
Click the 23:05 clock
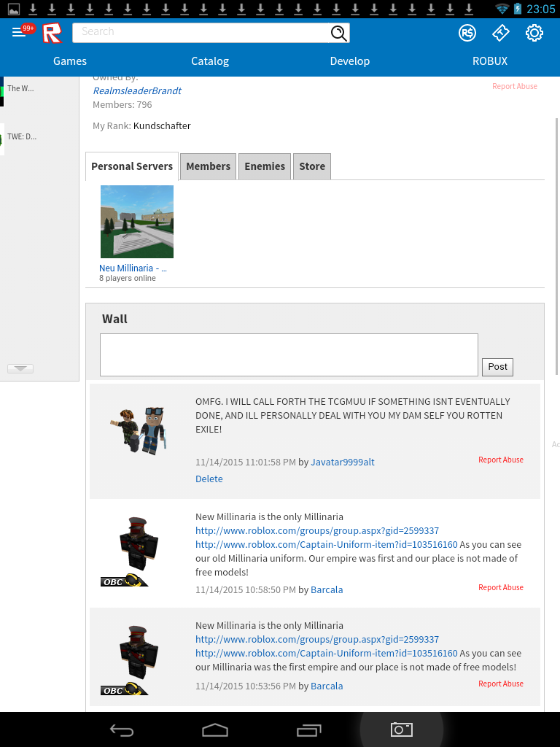[x=540, y=9]
